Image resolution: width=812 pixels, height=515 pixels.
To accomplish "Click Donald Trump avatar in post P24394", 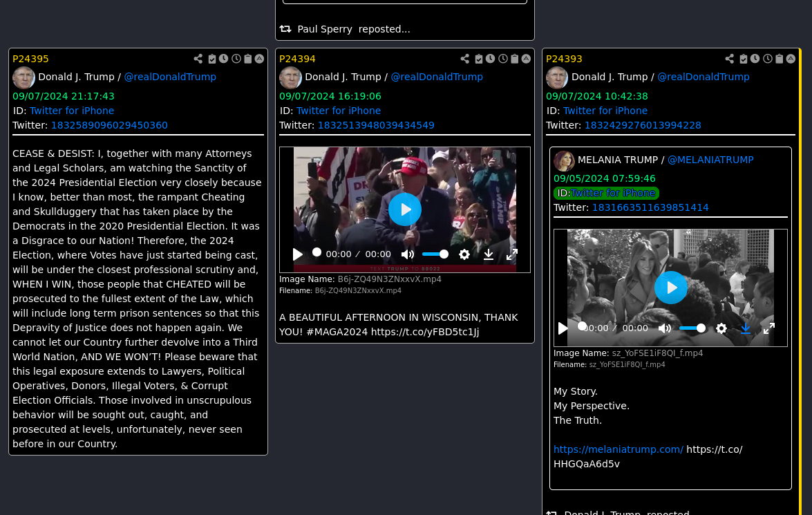I will 290,77.
